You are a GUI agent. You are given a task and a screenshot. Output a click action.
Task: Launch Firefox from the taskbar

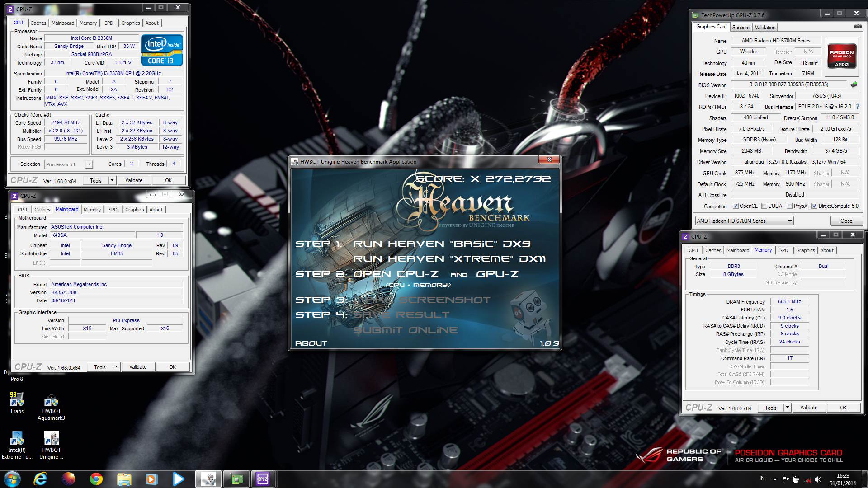pyautogui.click(x=68, y=479)
